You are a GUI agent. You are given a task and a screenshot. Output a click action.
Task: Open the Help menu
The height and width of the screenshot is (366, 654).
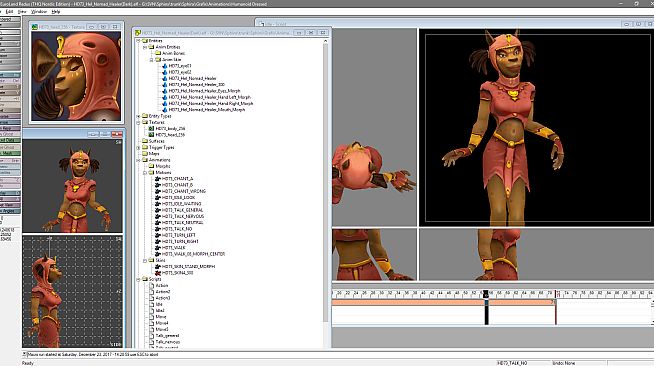[56, 12]
